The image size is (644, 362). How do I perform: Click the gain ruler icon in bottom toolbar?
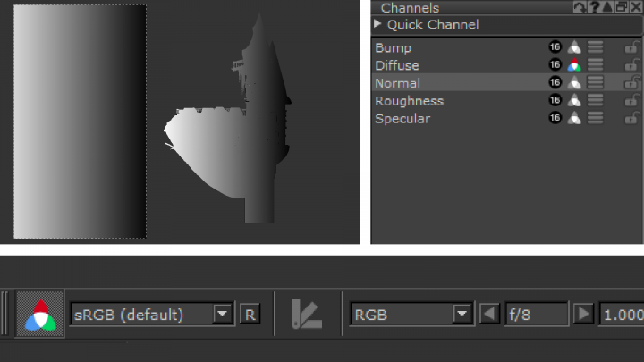click(306, 315)
